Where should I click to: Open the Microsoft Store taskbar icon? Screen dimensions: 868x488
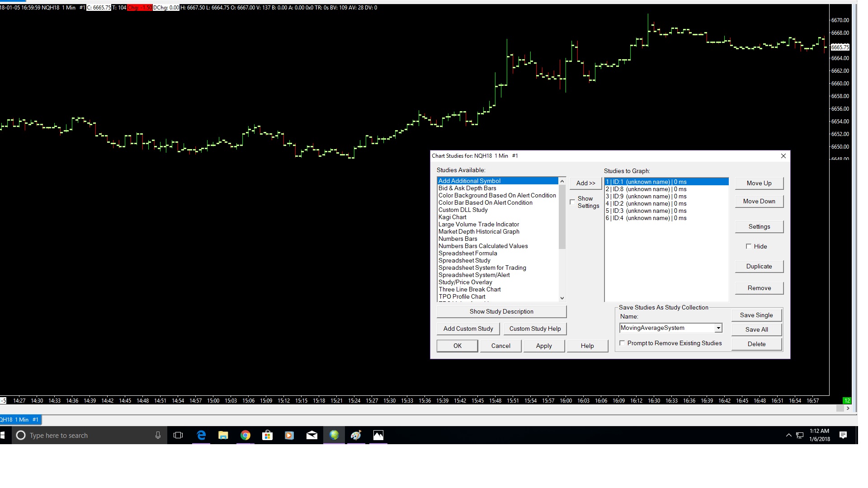(268, 435)
